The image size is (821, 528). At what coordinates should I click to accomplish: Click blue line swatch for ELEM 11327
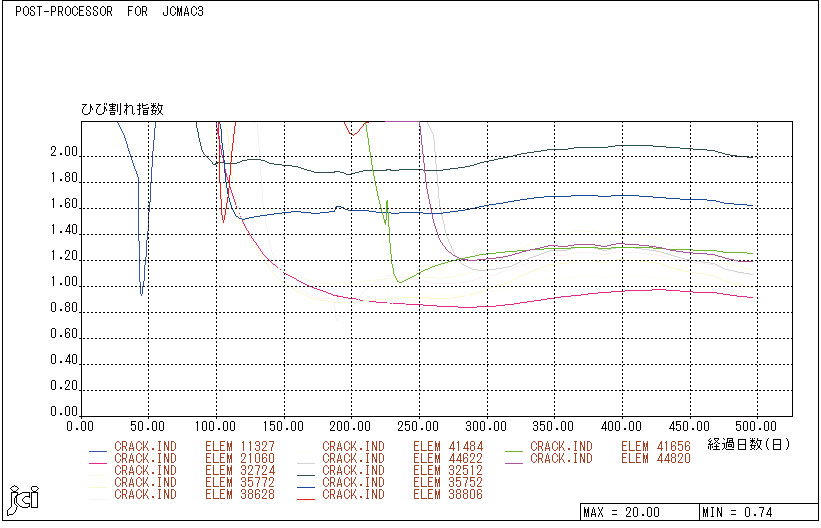tap(98, 451)
